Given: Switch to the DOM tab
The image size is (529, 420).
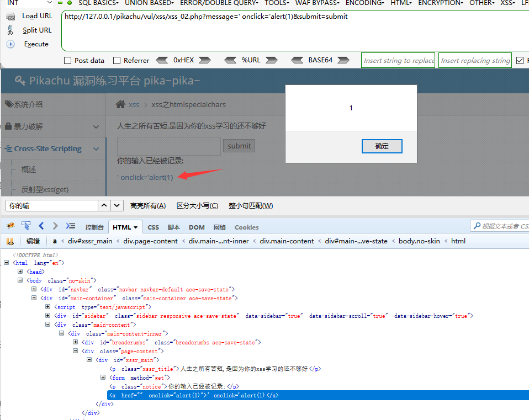Looking at the screenshot, I should click(x=197, y=227).
